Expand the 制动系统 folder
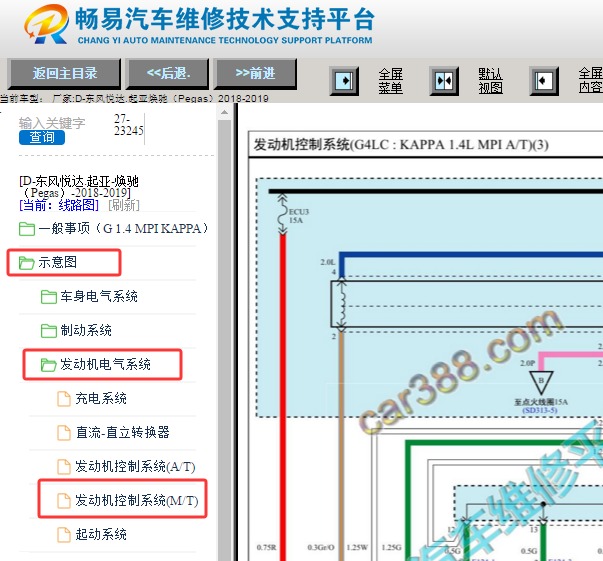603x561 pixels. (x=86, y=330)
